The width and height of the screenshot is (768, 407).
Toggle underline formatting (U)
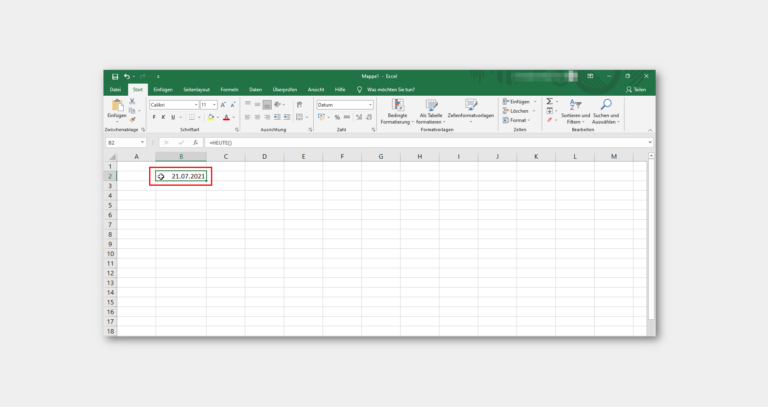pyautogui.click(x=173, y=117)
